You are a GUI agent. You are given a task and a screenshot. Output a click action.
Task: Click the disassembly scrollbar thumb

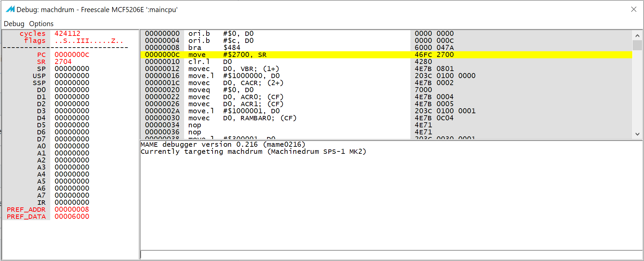(637, 45)
